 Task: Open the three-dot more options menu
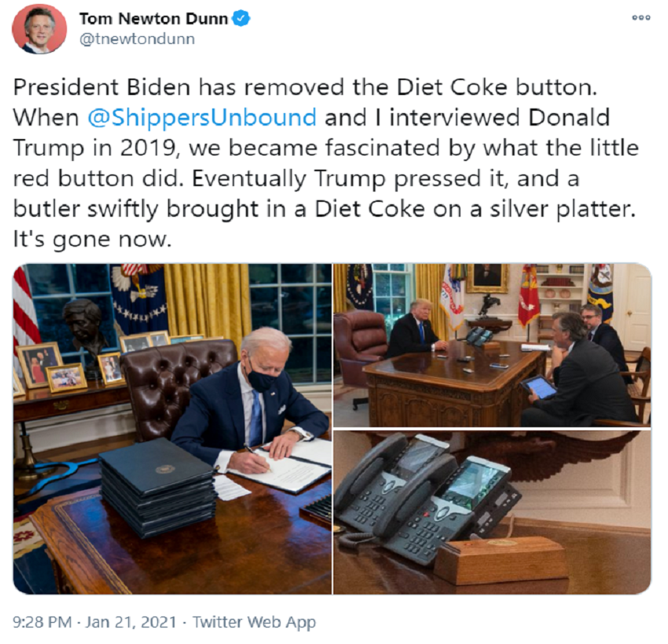tap(640, 18)
